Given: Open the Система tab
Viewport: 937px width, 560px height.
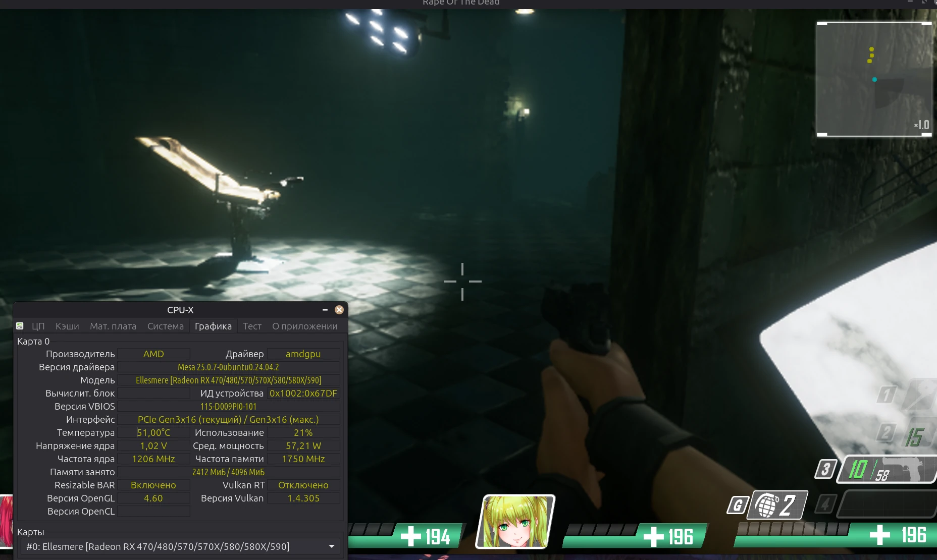Looking at the screenshot, I should coord(166,326).
